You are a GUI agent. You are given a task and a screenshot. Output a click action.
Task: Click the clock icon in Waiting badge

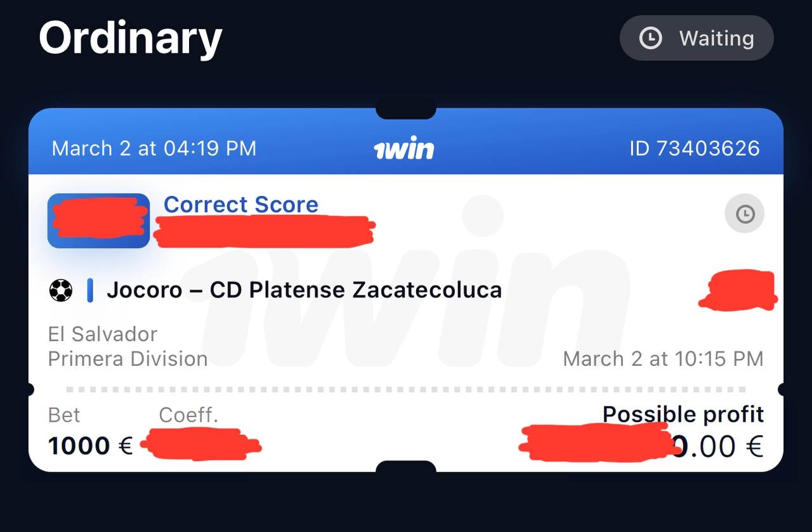tap(650, 38)
